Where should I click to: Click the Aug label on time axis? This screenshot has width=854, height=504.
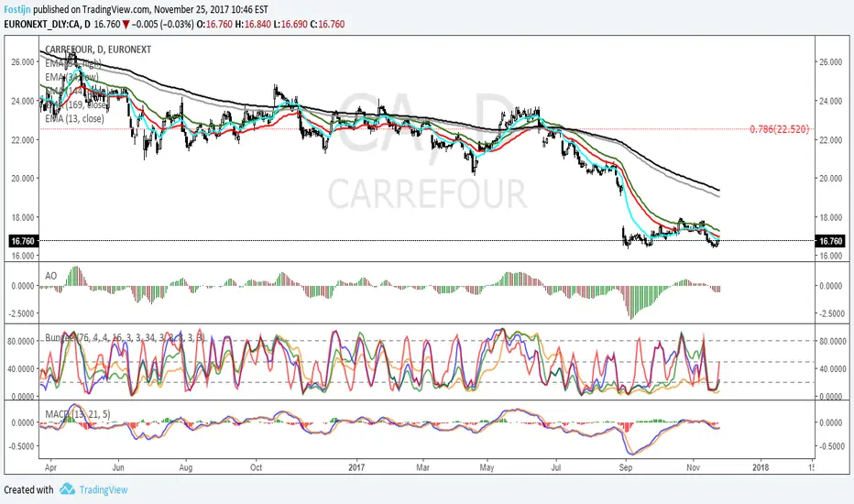click(186, 467)
